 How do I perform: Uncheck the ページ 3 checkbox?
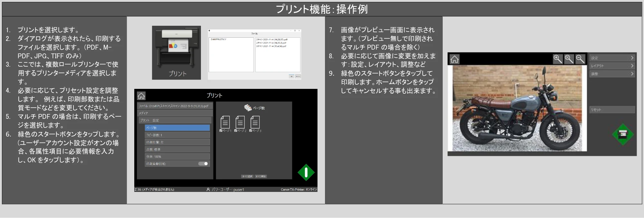click(251, 131)
